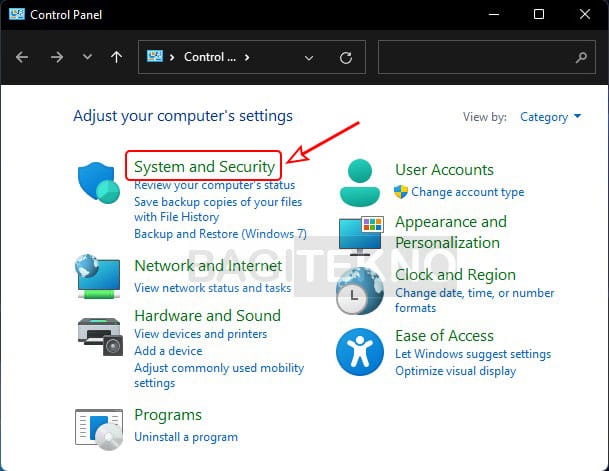Click the Forward arrow in navigation bar

[57, 57]
